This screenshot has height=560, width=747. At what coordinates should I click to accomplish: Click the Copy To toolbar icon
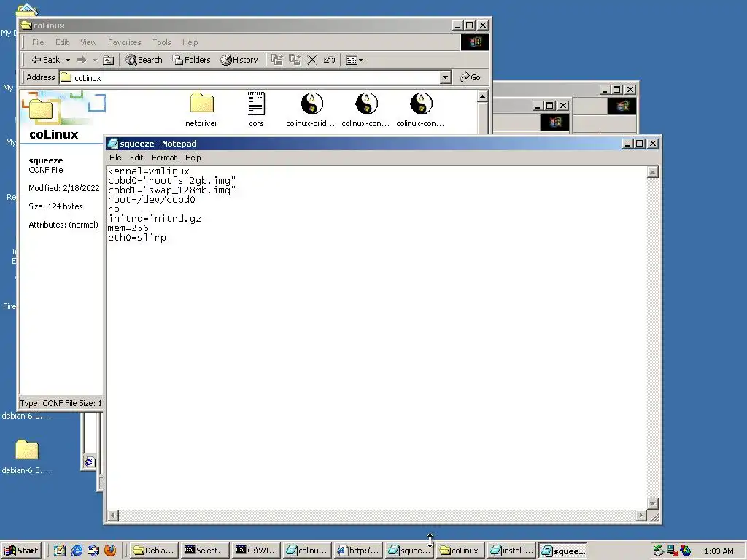[295, 60]
